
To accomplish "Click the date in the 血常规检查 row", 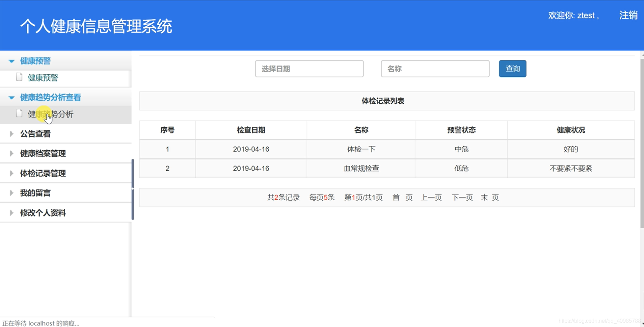I will (251, 168).
